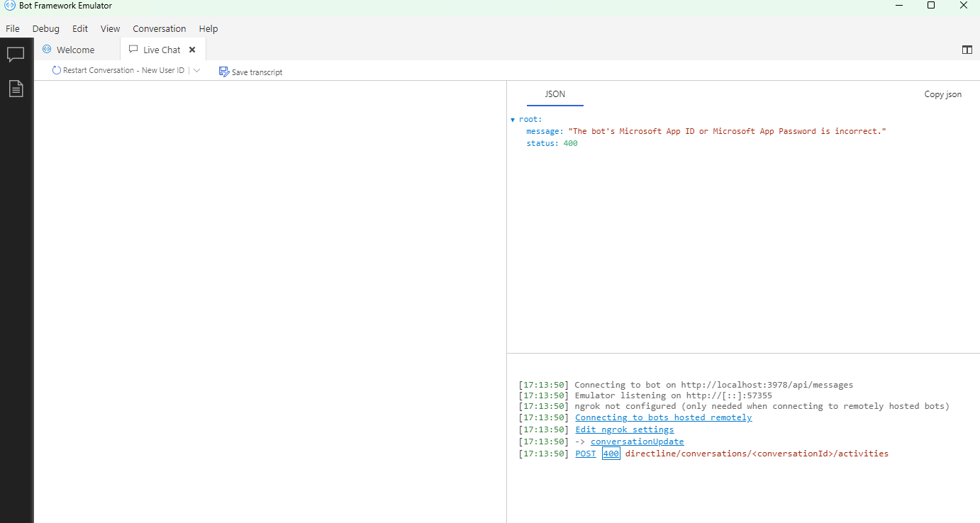
Task: Minimize the Bot Framework Emulator window
Action: (x=898, y=6)
